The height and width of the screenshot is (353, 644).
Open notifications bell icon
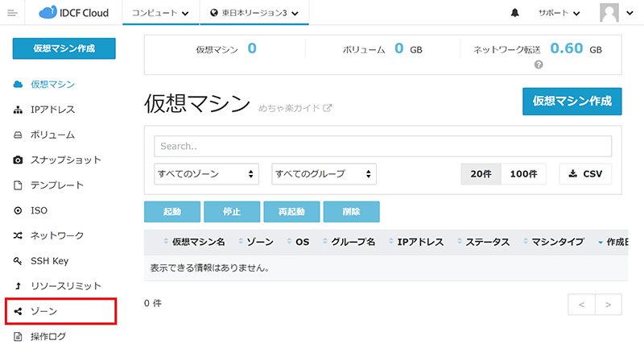pyautogui.click(x=514, y=13)
